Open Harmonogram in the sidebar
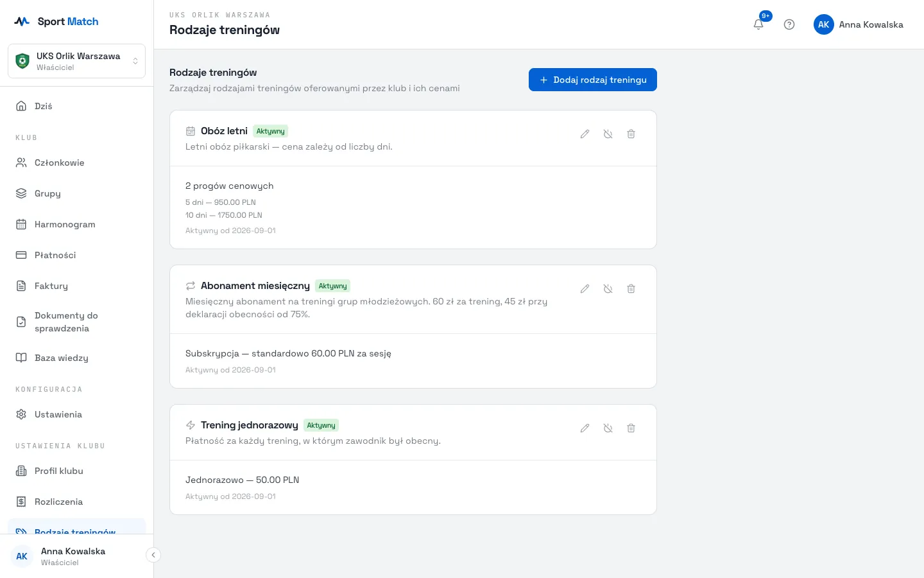 tap(77, 224)
